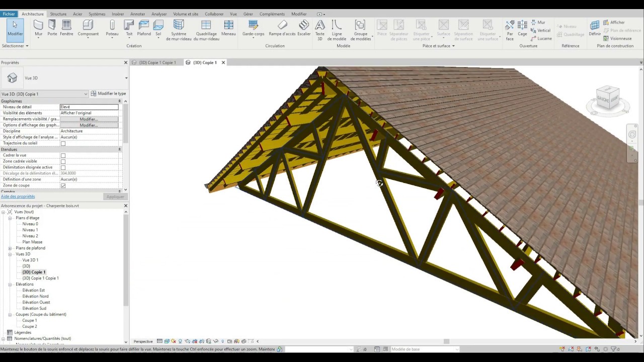
Task: Select the Par face opening tool
Action: click(510, 30)
